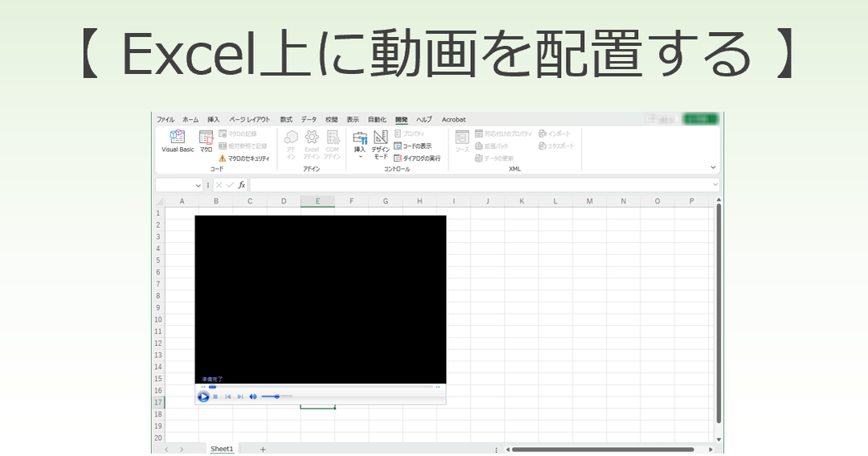This screenshot has width=868, height=456.
Task: Select column K header
Action: point(522,201)
